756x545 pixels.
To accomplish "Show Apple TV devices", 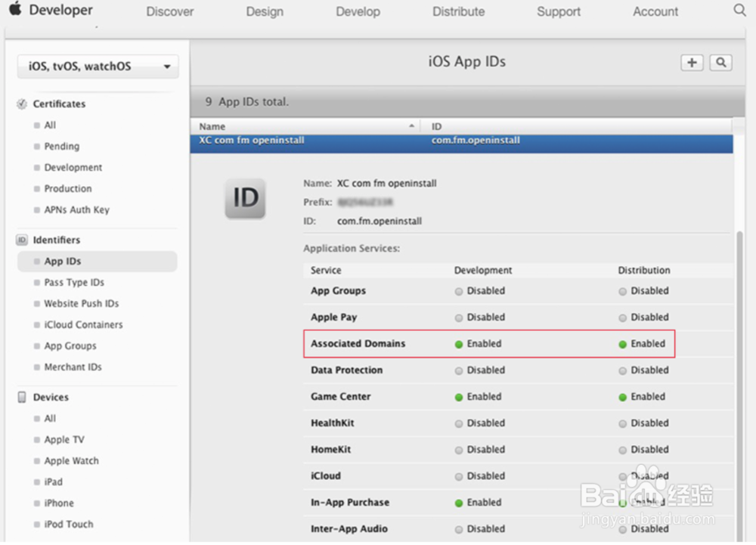I will coord(64,439).
